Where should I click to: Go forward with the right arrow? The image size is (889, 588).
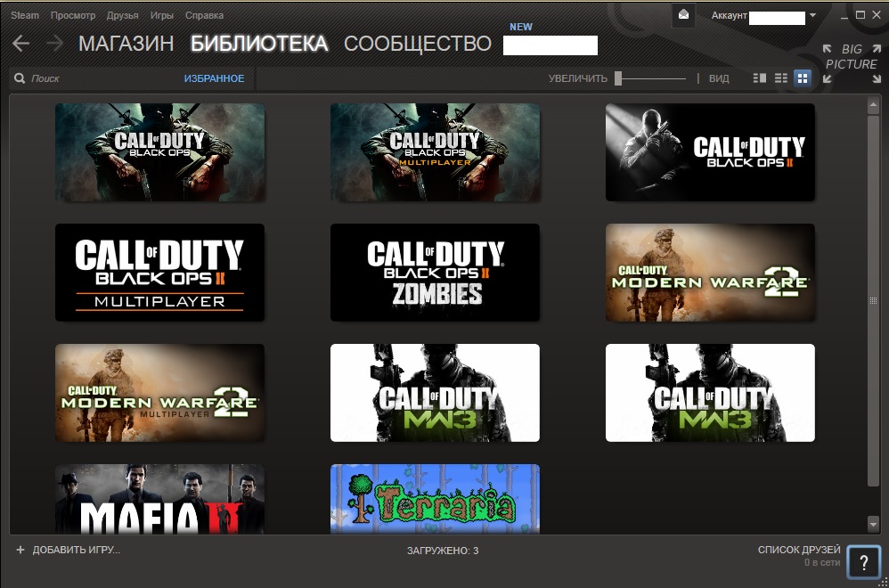(55, 43)
